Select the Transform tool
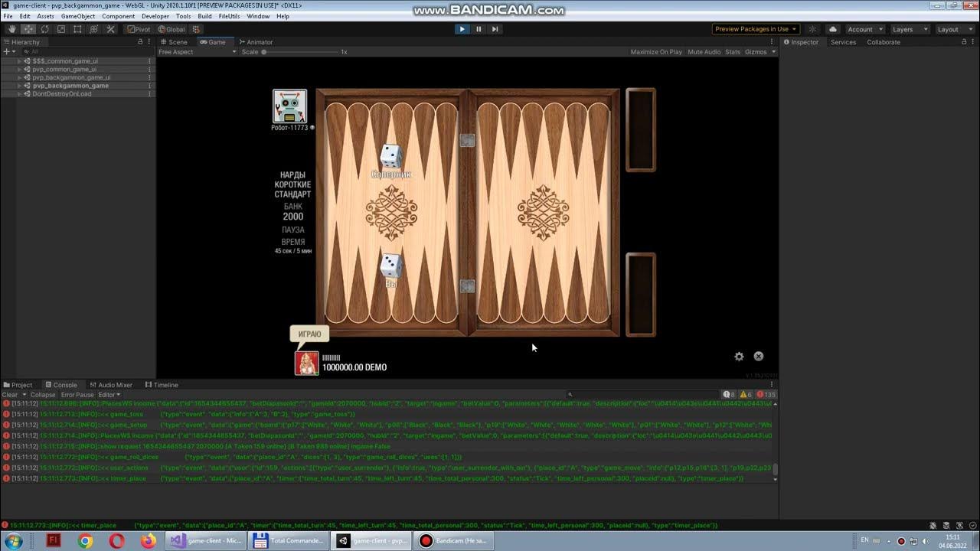The height and width of the screenshot is (551, 980). pyautogui.click(x=94, y=29)
